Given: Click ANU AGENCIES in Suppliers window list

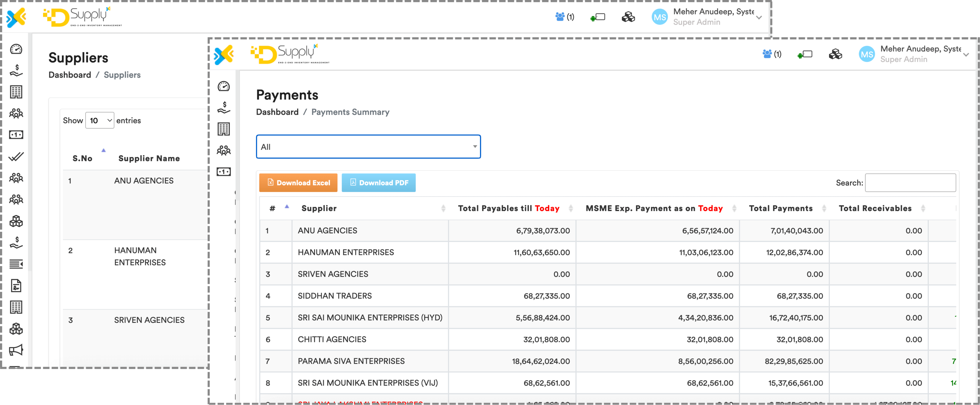Looking at the screenshot, I should tap(144, 181).
